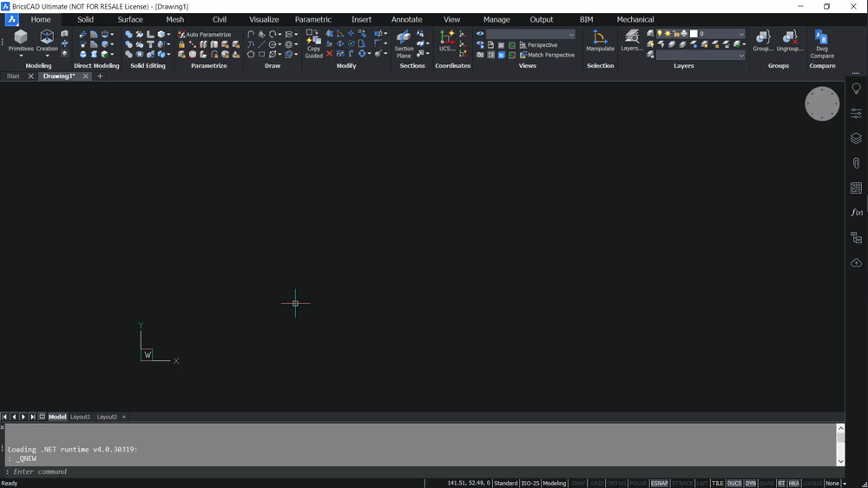This screenshot has height=488, width=868.
Task: Click the LookFrom navigation circle
Action: (x=822, y=103)
